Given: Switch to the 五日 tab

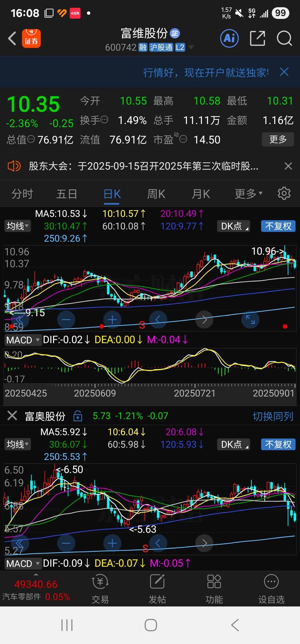Looking at the screenshot, I should click(67, 194).
